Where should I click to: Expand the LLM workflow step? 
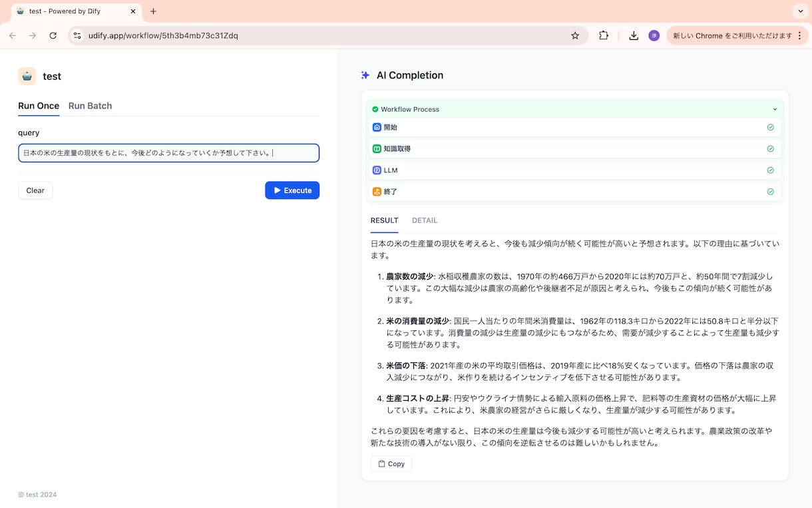[x=575, y=170]
